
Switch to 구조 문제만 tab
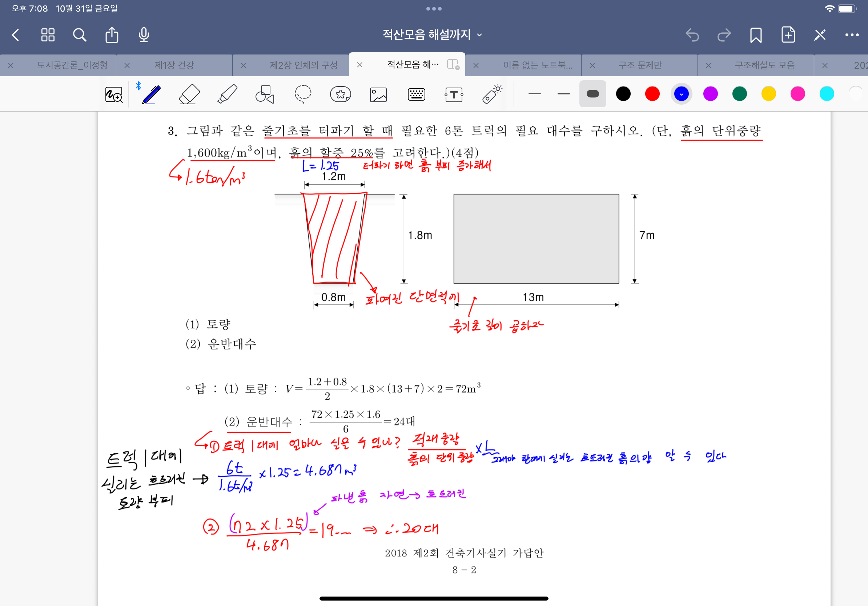[640, 65]
